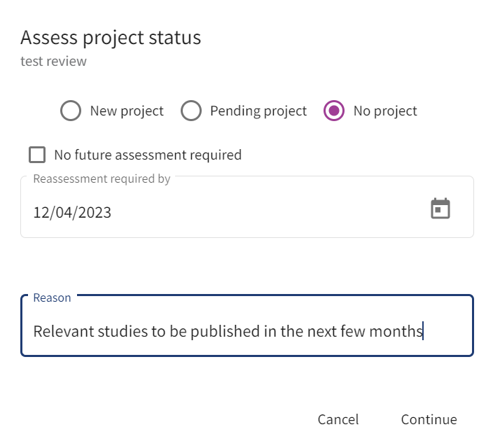Image resolution: width=493 pixels, height=448 pixels.
Task: Click the "test review" subtitle text
Action: (x=54, y=62)
